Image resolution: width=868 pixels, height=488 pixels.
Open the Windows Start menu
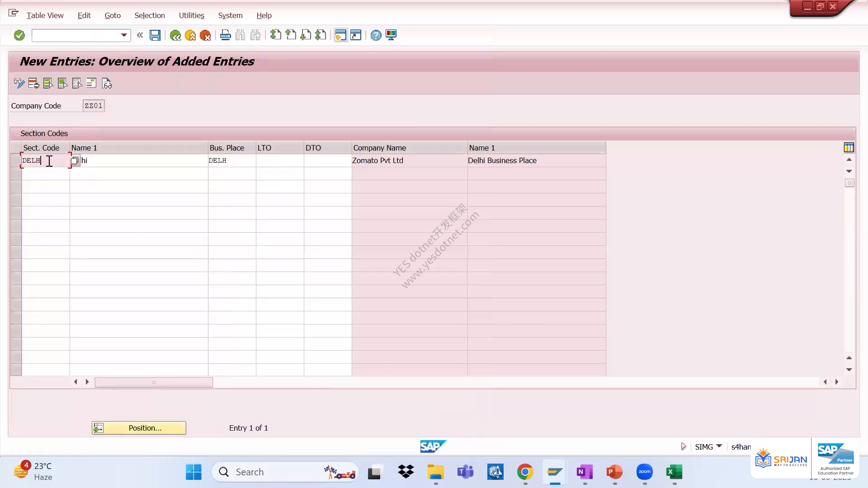point(194,472)
